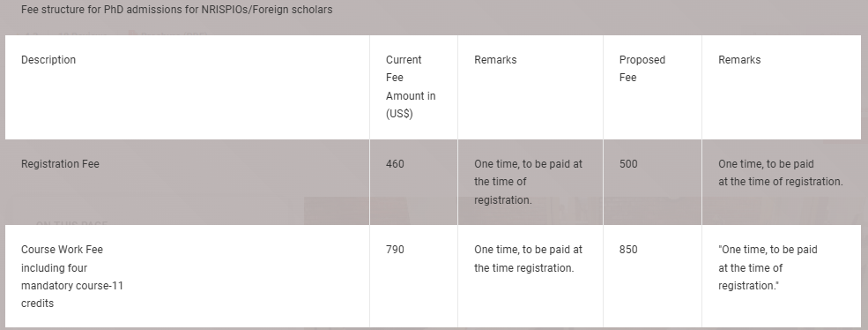Click the Current Fee Amount in (US$) header
Screen dimensions: 868x330
411,86
